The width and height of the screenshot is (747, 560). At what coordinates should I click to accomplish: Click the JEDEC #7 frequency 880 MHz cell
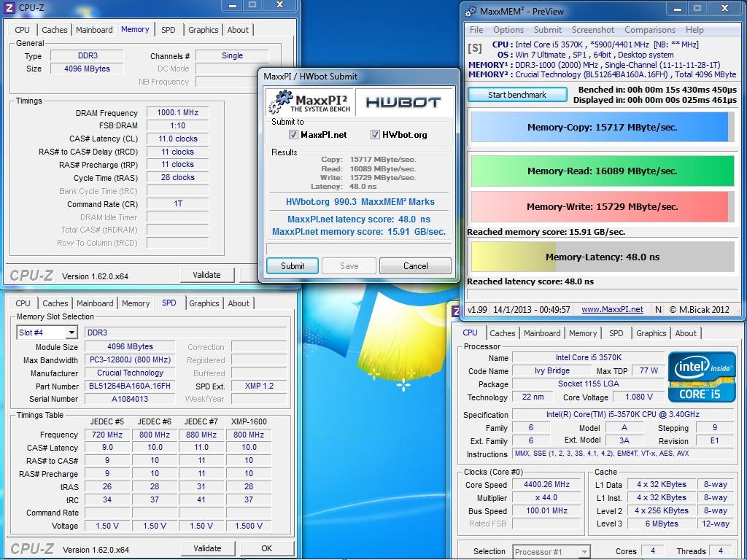click(201, 435)
